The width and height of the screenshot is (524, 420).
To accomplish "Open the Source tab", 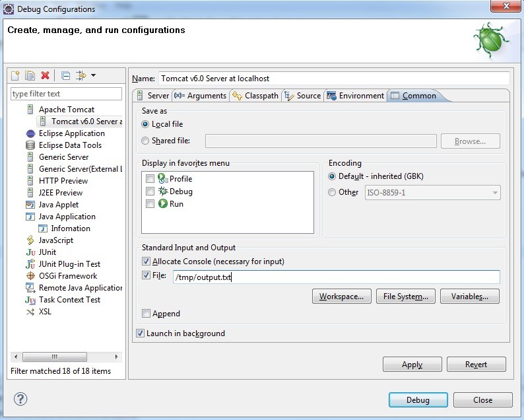I will (x=303, y=96).
